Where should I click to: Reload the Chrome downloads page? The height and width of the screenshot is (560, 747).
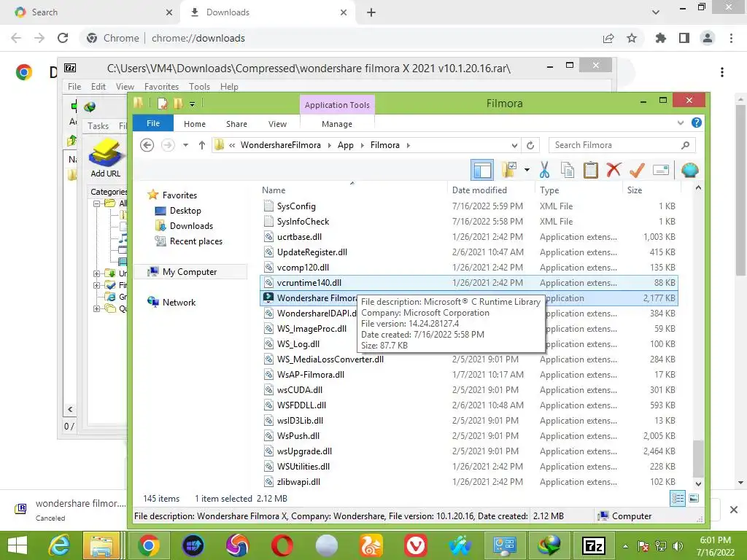[63, 38]
